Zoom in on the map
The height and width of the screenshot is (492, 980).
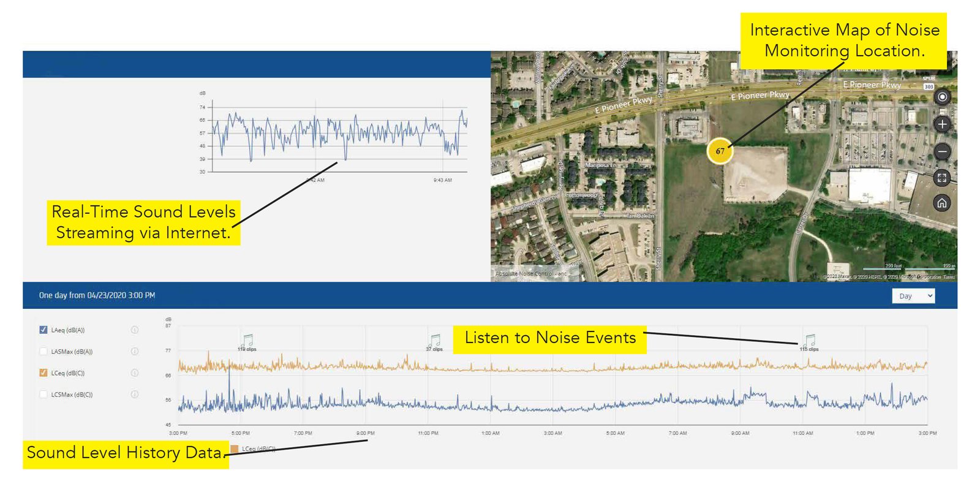pyautogui.click(x=942, y=124)
